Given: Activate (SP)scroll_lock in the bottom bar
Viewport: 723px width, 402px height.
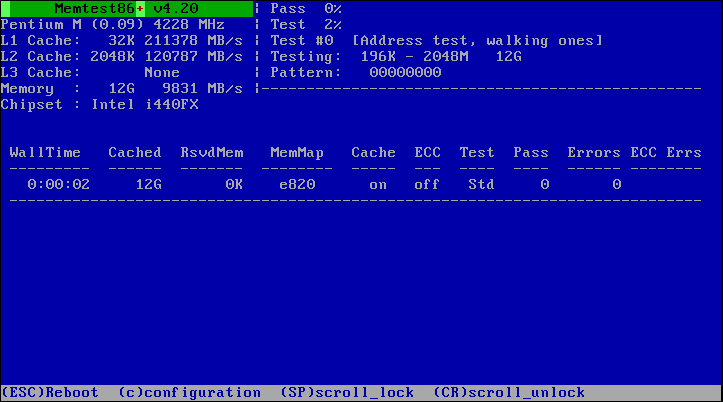Looking at the screenshot, I should tap(347, 392).
